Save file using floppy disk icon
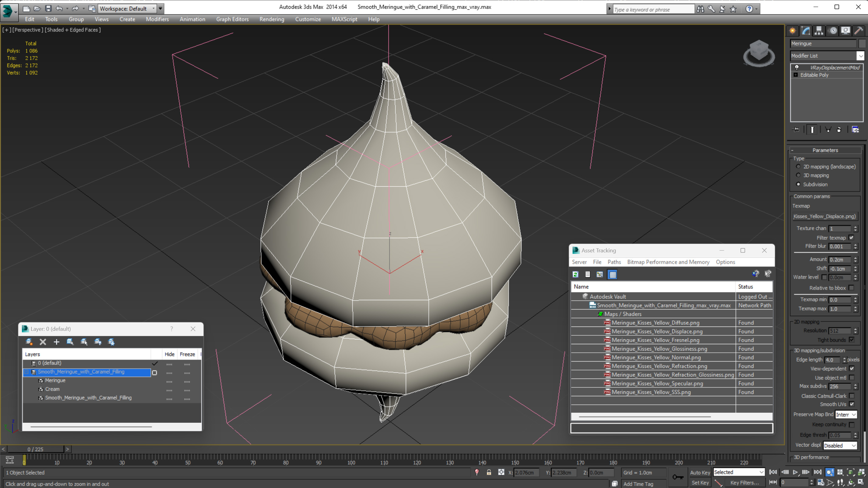The height and width of the screenshot is (488, 868). (48, 9)
